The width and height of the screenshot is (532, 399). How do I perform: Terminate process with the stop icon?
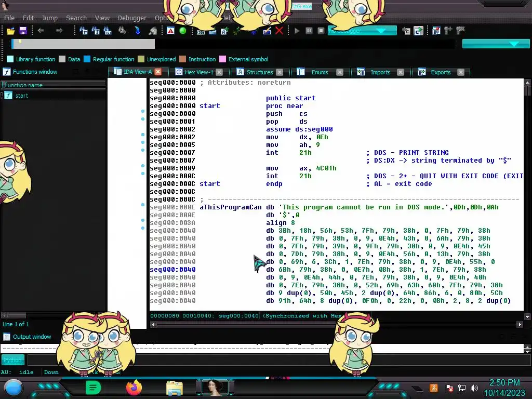321,31
